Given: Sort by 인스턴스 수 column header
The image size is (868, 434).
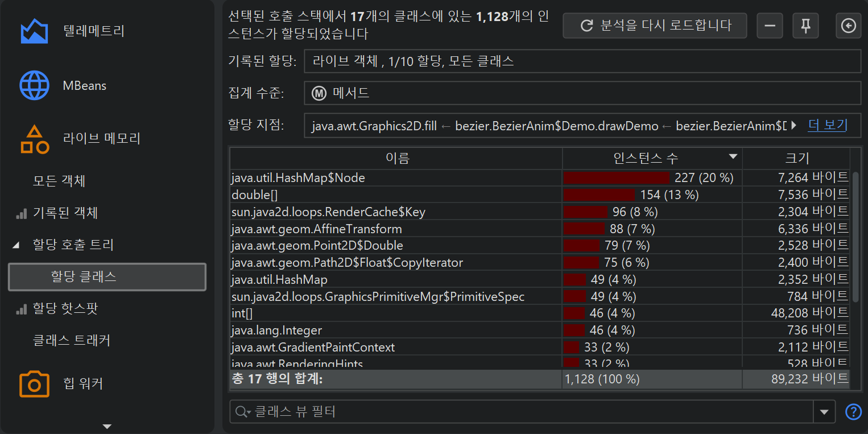Looking at the screenshot, I should click(651, 158).
